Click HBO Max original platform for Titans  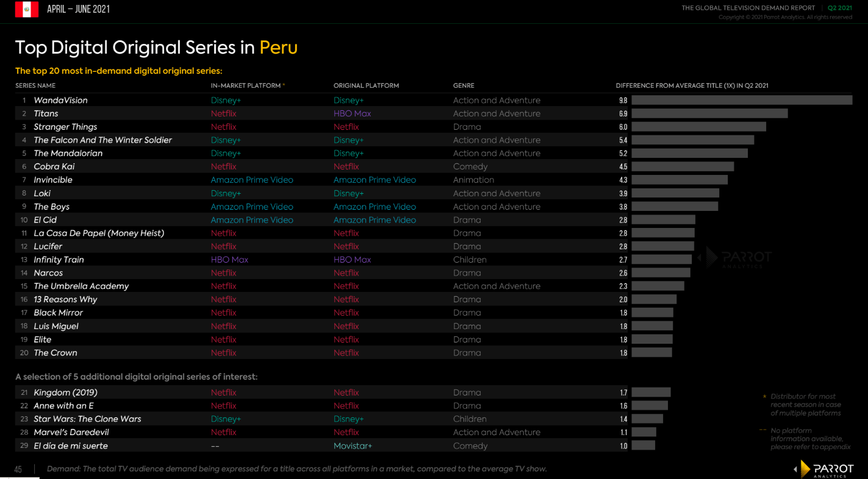352,113
